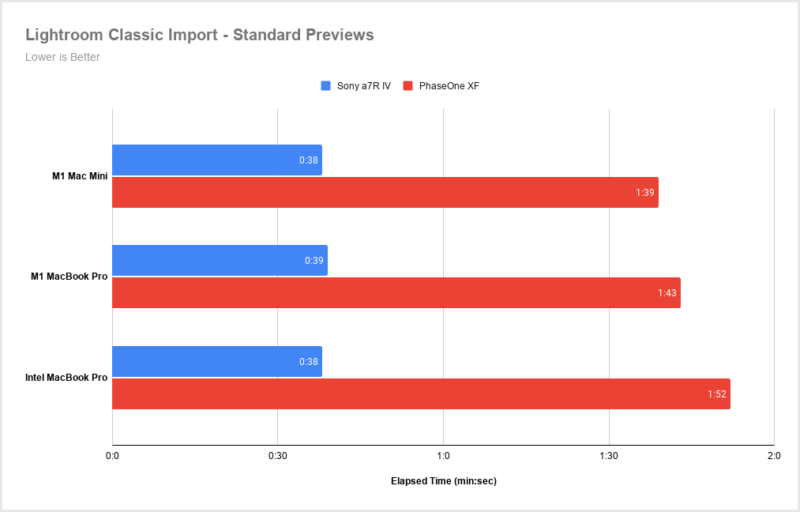
Task: Select the M1 Mac Mini blue bar
Action: click(216, 160)
